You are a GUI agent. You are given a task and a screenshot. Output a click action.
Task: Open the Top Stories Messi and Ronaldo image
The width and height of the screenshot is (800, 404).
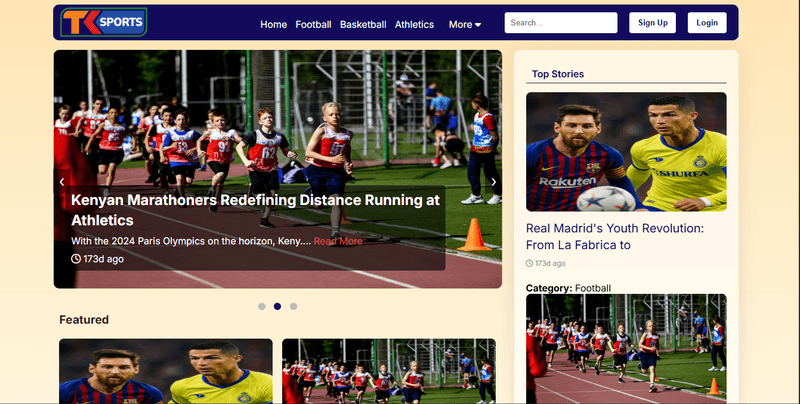(x=626, y=152)
